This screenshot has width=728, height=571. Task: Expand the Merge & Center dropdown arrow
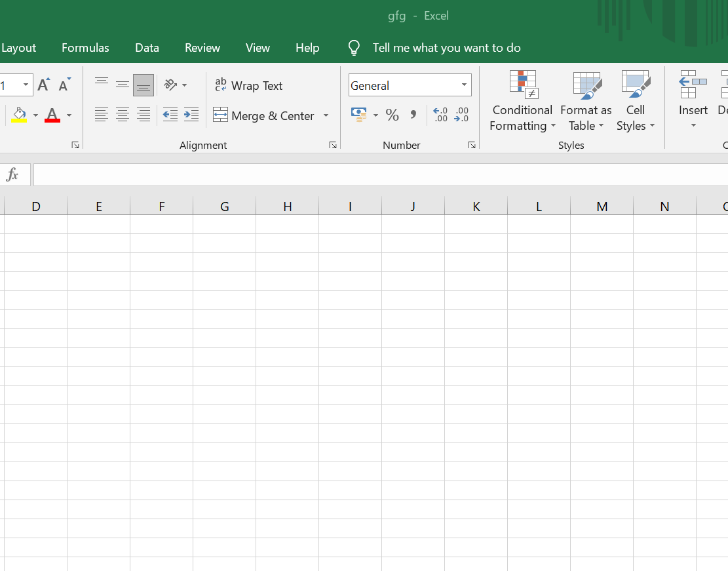click(x=326, y=116)
